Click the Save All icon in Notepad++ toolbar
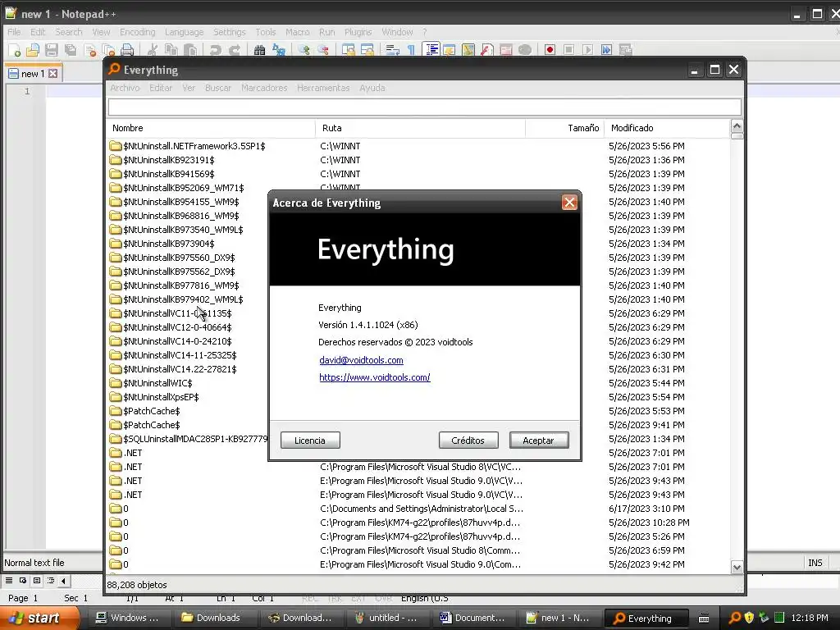 point(71,50)
